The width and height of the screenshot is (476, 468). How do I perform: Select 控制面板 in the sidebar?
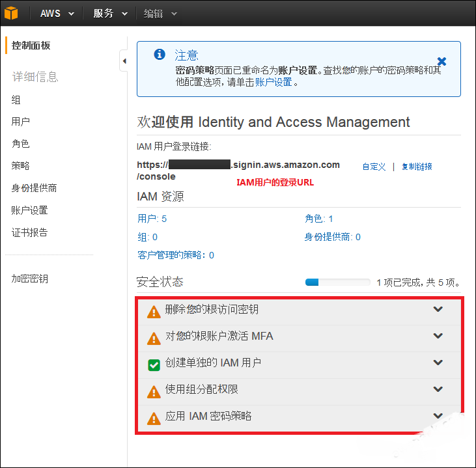[x=31, y=46]
